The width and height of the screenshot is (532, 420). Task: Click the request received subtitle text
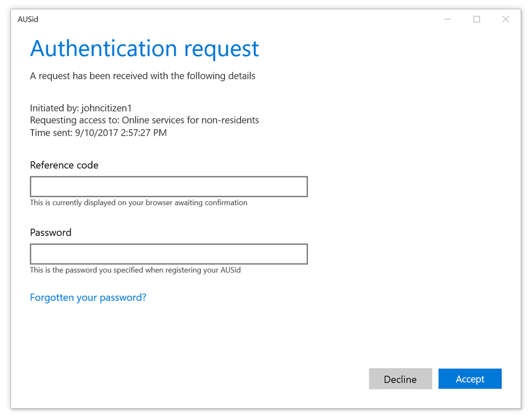[143, 76]
